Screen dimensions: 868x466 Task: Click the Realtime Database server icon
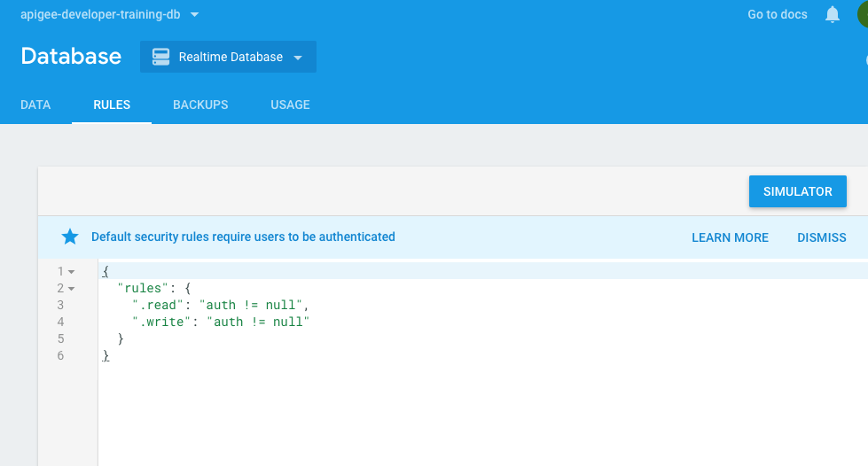(160, 57)
